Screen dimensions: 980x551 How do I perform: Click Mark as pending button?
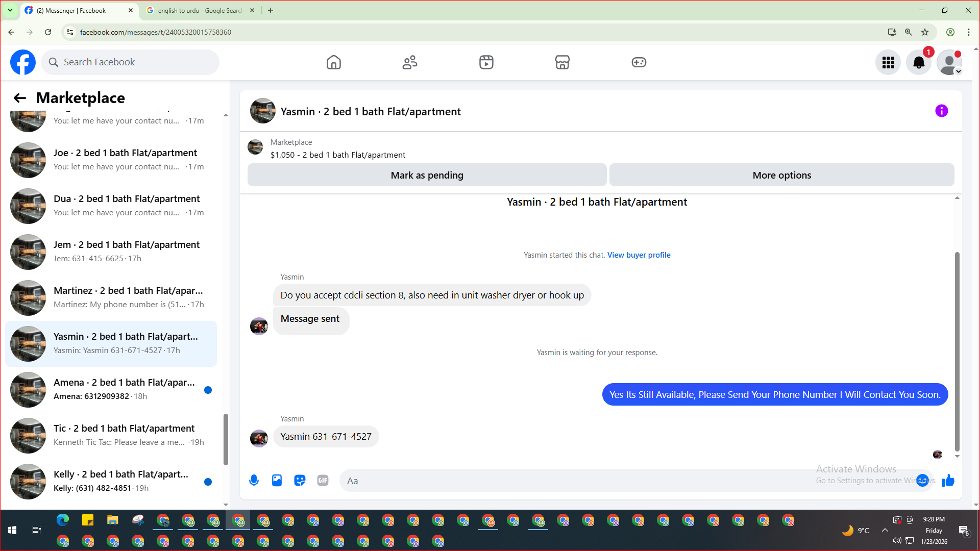[427, 175]
